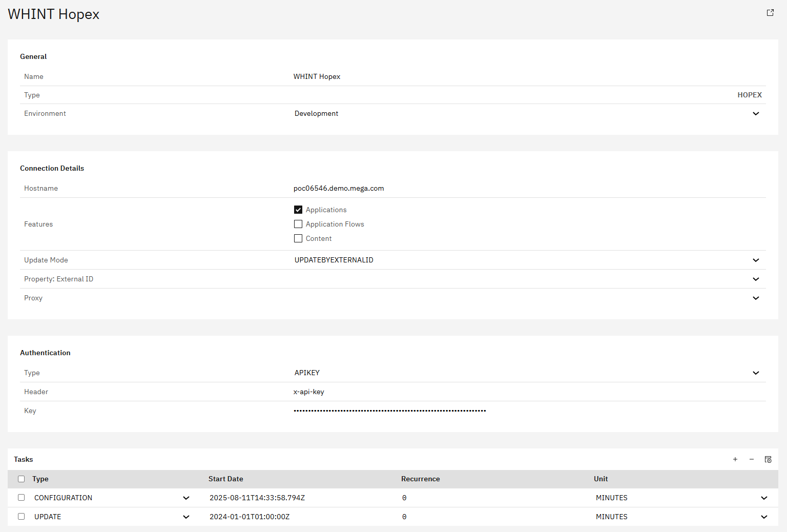Click the Features label

[x=38, y=224]
